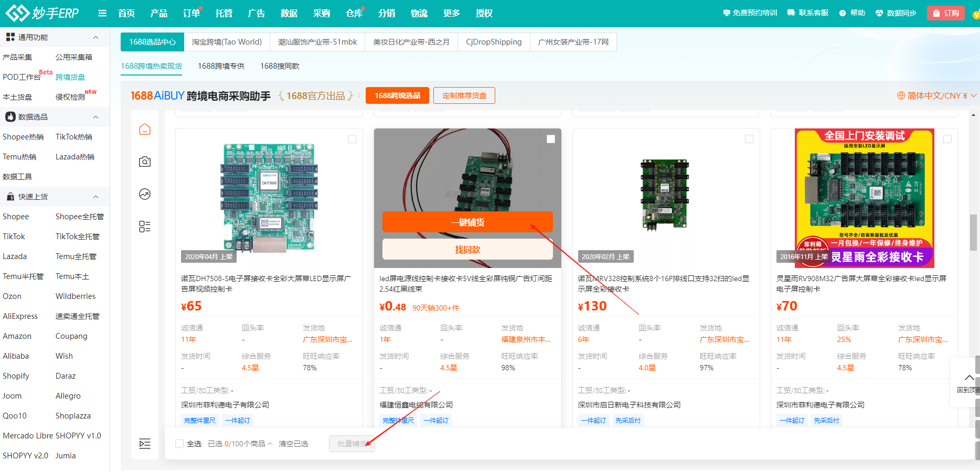Open the 产品 menu item
The width and height of the screenshot is (980, 472).
tap(159, 13)
